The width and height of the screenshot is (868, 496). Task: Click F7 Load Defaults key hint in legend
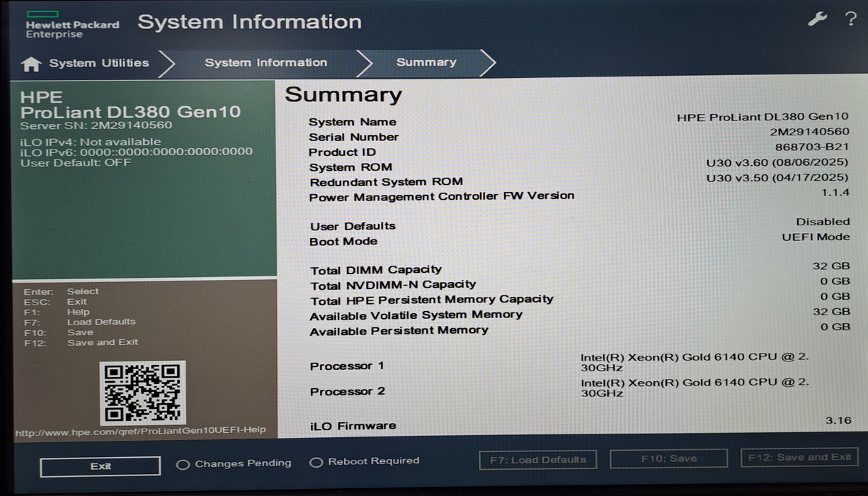(x=79, y=322)
